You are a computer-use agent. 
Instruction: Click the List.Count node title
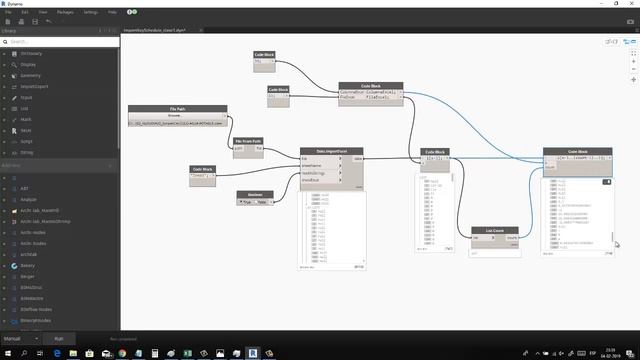point(495,230)
